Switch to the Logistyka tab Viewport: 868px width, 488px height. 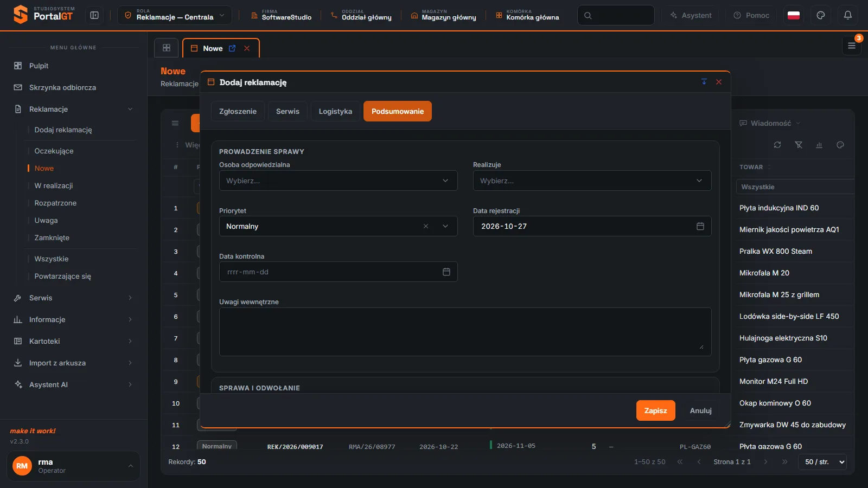tap(335, 111)
